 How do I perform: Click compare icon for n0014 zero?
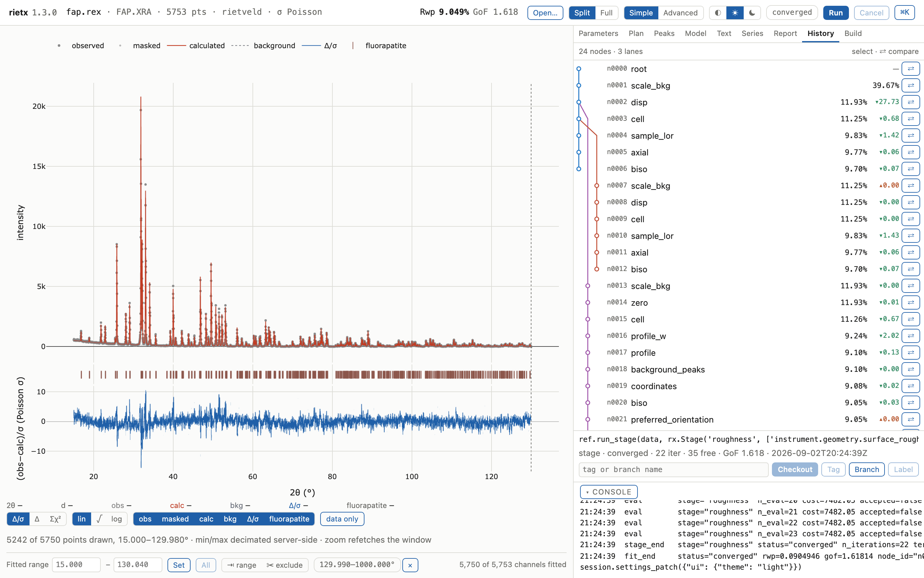pyautogui.click(x=910, y=302)
